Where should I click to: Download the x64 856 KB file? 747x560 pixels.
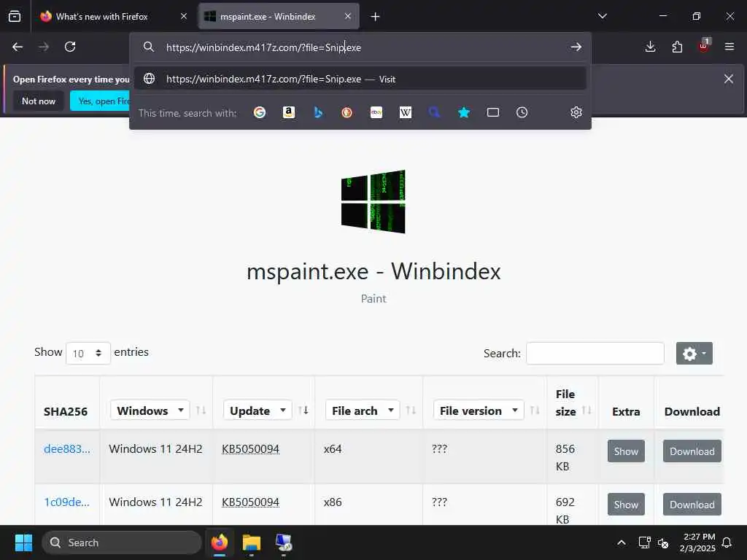tap(692, 451)
